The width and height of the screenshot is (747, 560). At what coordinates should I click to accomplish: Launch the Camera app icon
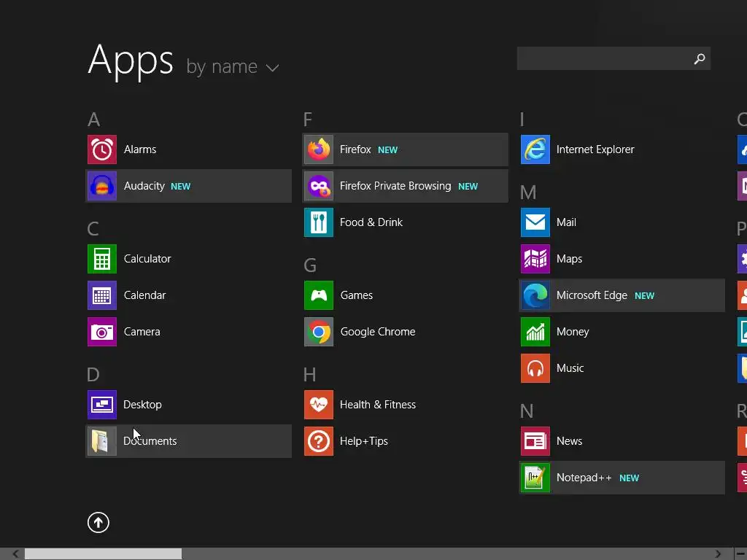tap(102, 332)
